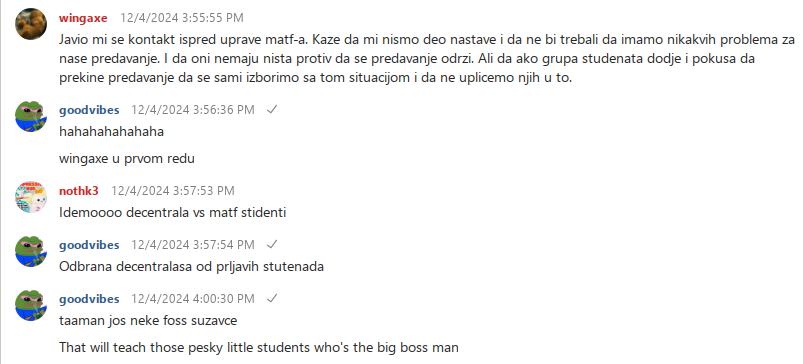This screenshot has width=803, height=364.
Task: Click the 3:57:53 PM timestamp
Action: coord(173,191)
